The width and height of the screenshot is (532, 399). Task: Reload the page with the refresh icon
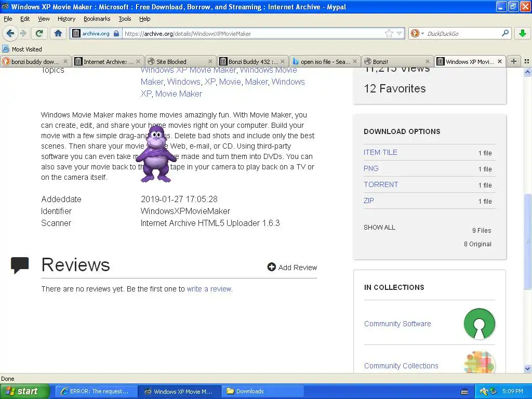(x=39, y=33)
